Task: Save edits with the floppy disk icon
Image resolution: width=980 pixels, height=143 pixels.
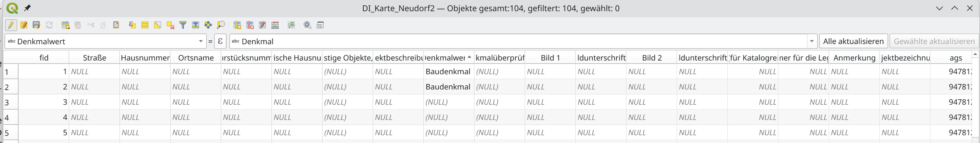Action: (x=36, y=25)
